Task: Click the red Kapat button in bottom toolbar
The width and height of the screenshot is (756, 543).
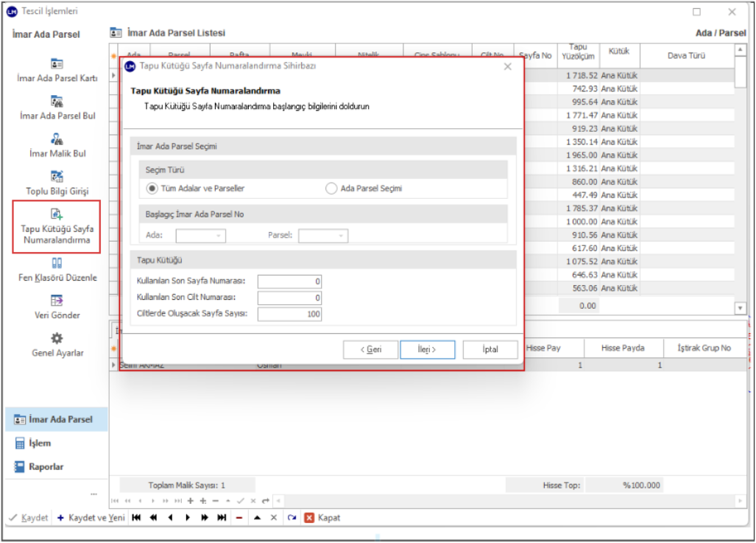Action: [x=322, y=518]
